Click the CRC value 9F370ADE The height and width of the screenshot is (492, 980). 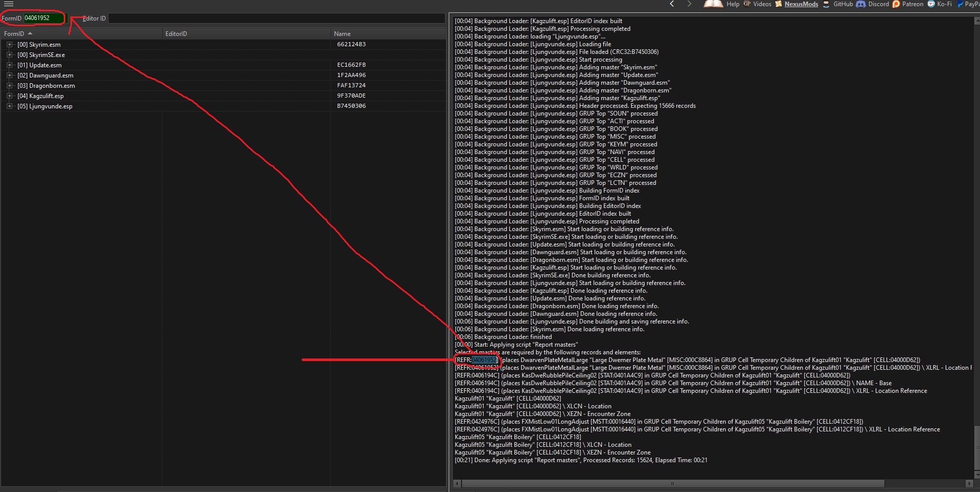pyautogui.click(x=352, y=96)
